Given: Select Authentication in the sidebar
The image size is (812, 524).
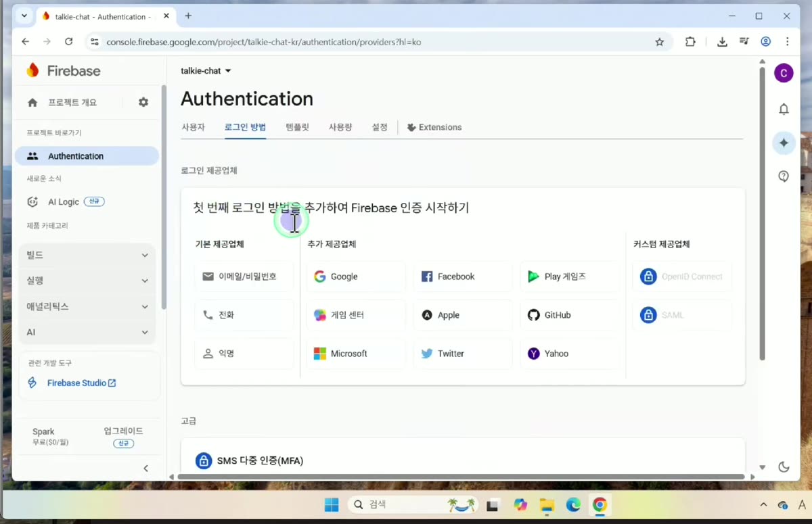Looking at the screenshot, I should click(x=87, y=156).
